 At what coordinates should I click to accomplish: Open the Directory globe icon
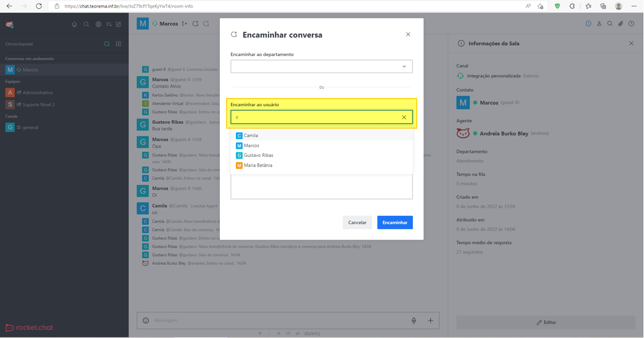(x=98, y=24)
